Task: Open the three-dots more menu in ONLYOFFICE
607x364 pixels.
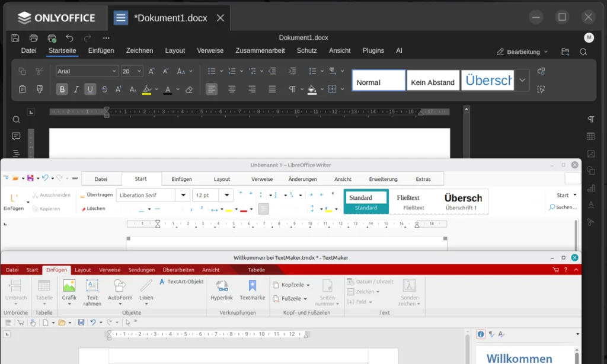Action: pos(106,38)
